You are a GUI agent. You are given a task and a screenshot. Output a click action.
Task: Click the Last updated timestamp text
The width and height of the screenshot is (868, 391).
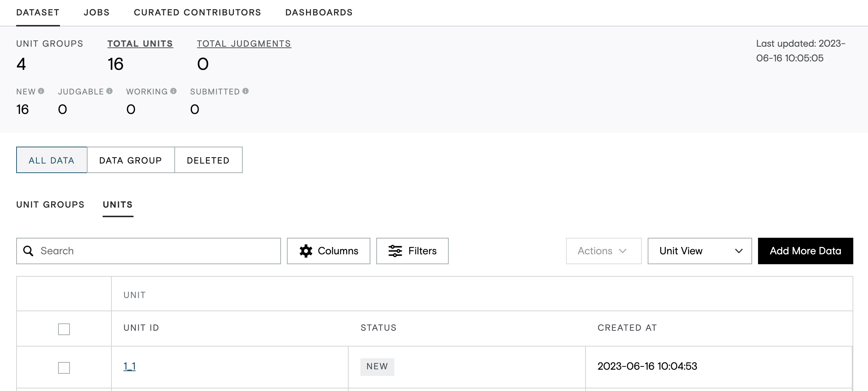tap(801, 51)
